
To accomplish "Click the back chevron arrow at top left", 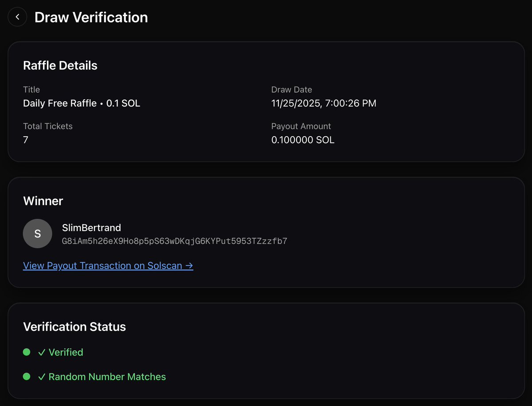I will 17,16.
